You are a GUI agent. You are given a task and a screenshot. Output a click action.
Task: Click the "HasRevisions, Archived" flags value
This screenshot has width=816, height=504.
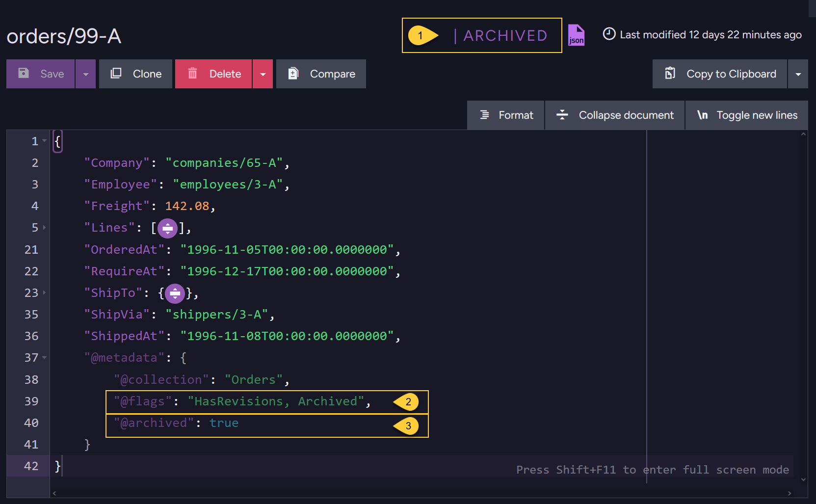276,401
